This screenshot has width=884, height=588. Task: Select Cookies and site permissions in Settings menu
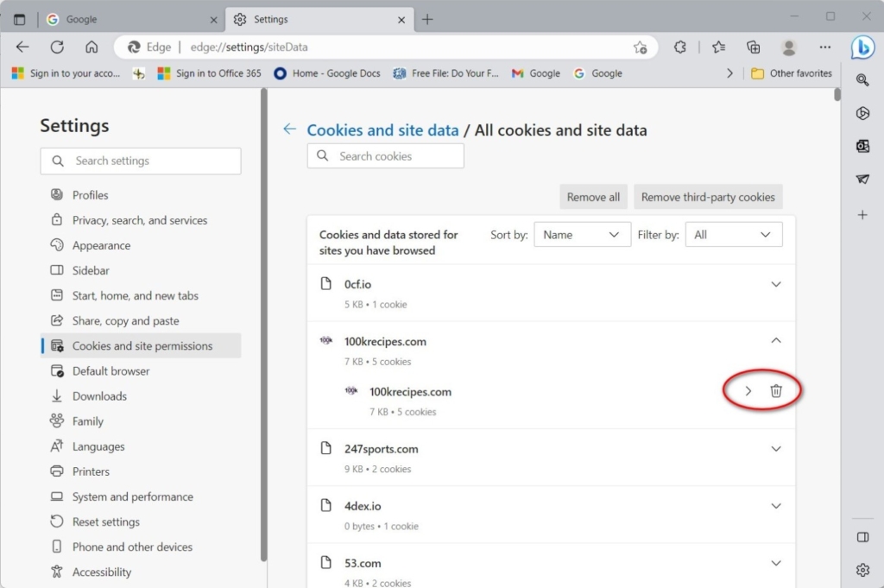point(141,345)
